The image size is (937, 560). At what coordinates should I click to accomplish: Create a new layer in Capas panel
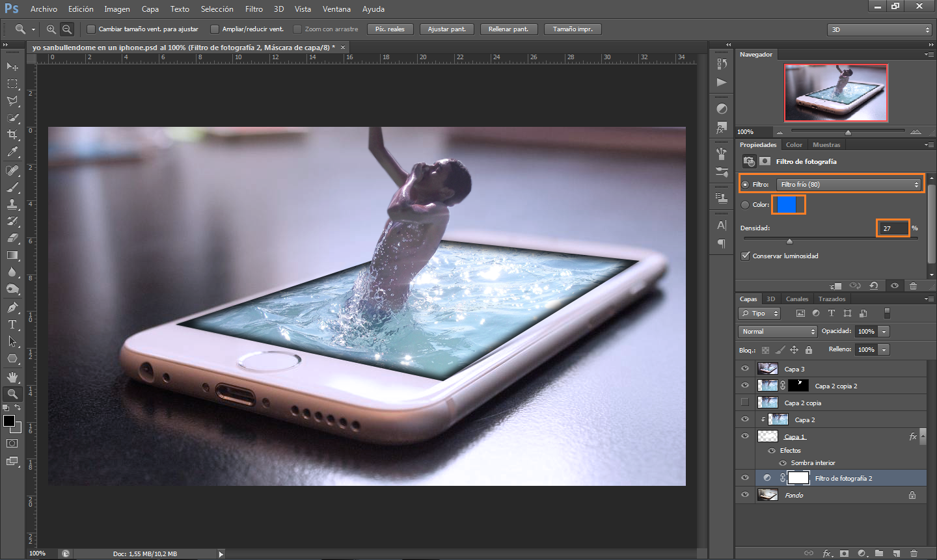click(897, 553)
